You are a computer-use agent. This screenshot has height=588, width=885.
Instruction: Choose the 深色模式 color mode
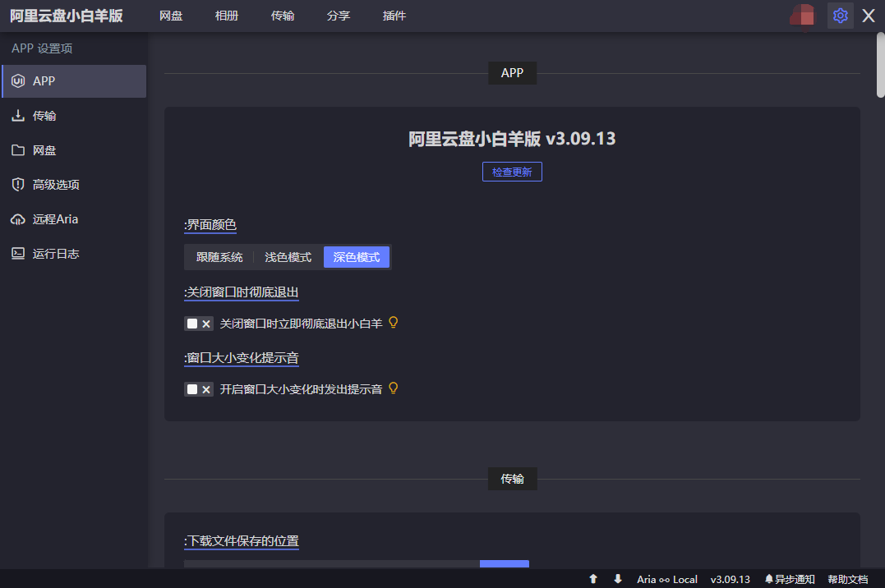coord(357,257)
